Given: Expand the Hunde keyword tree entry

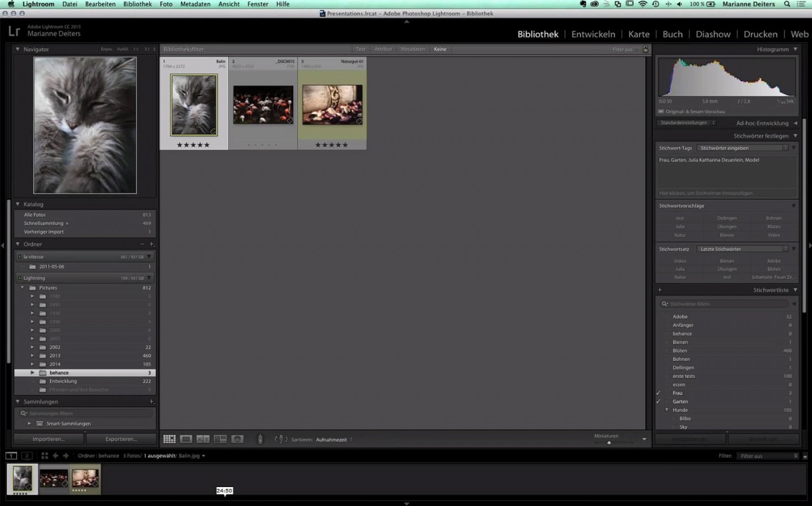Looking at the screenshot, I should point(667,410).
